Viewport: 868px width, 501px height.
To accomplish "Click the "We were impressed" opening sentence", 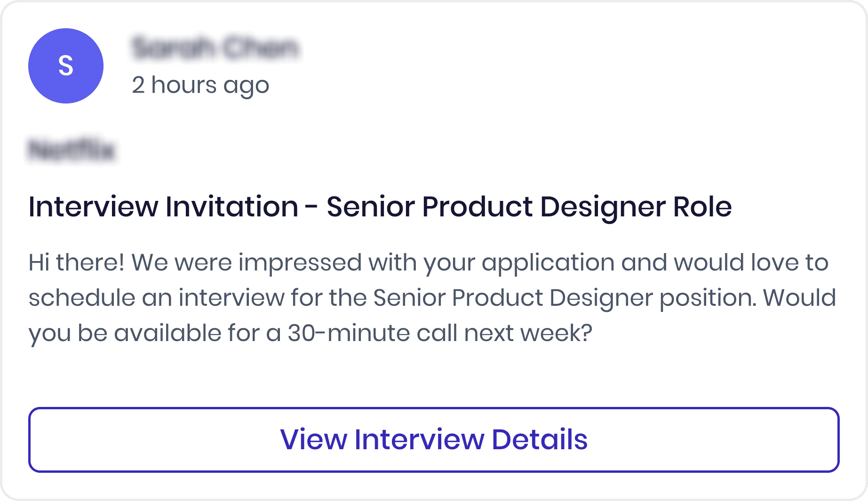I will (247, 262).
